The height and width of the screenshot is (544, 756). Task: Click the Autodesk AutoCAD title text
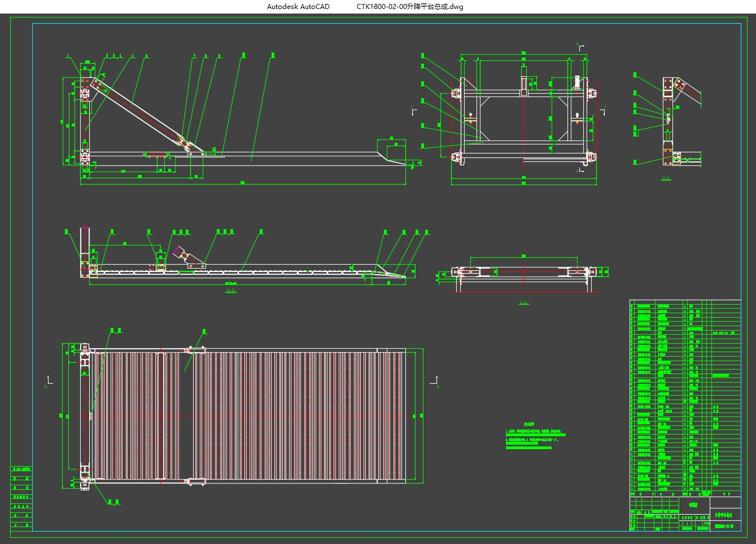click(298, 7)
